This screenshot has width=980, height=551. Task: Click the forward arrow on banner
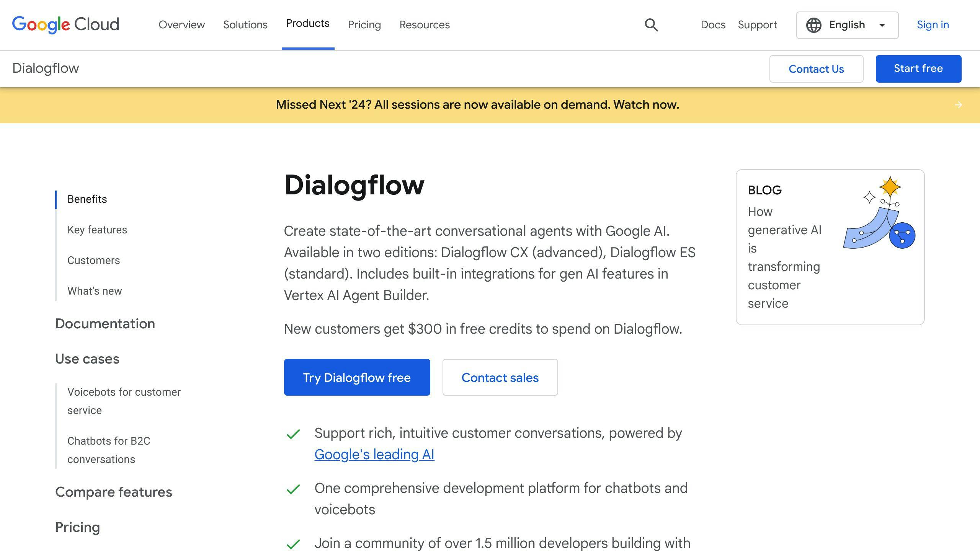959,104
